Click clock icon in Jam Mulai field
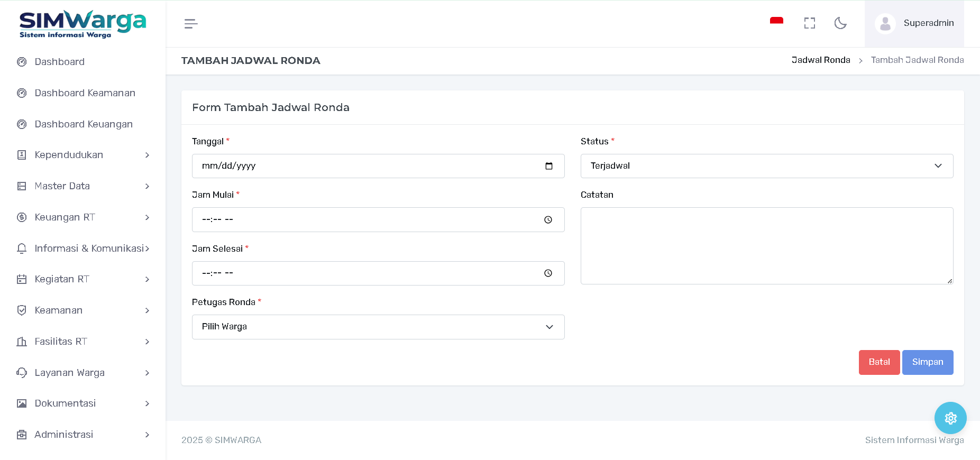The height and width of the screenshot is (460, 980). coord(548,220)
